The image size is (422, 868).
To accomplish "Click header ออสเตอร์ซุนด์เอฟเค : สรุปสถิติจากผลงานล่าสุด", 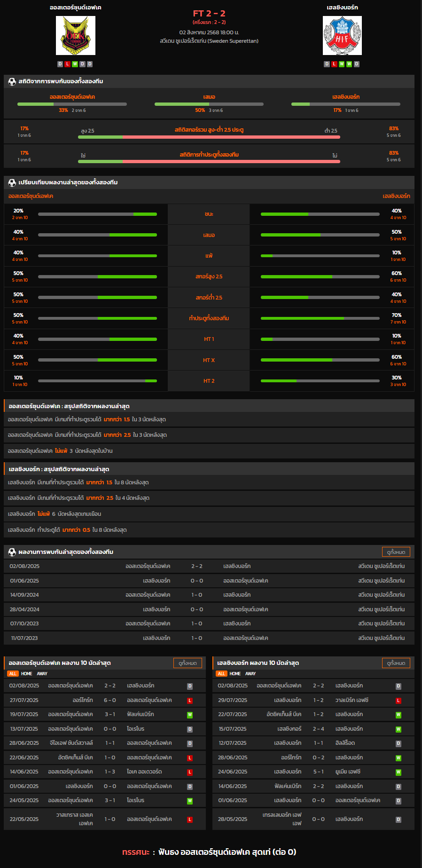I will [209, 406].
